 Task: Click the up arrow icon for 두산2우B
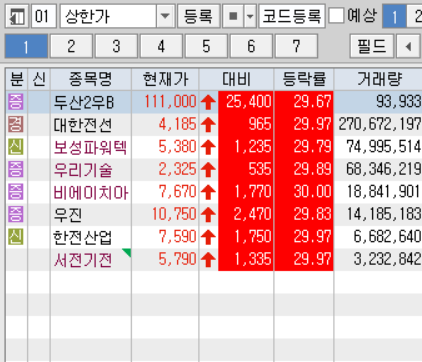click(x=208, y=102)
